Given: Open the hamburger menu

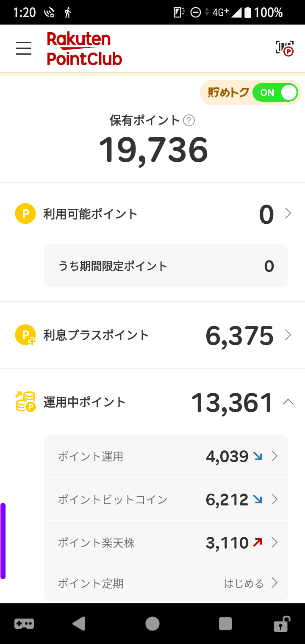Looking at the screenshot, I should [x=24, y=48].
